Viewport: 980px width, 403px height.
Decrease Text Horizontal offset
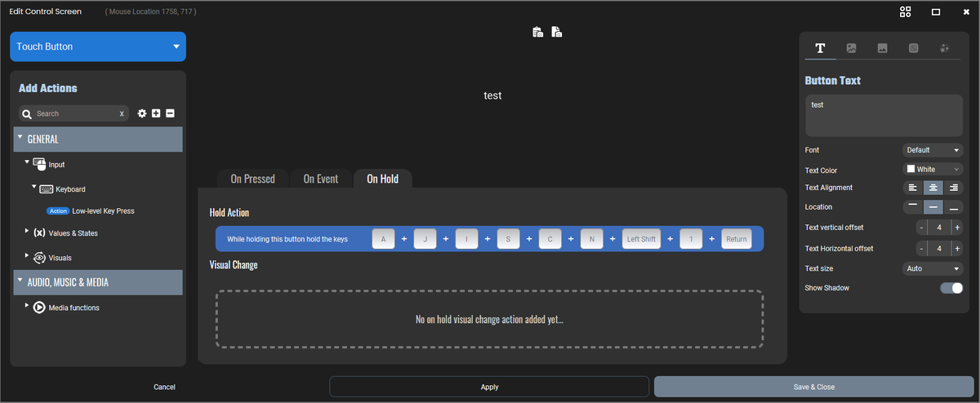(x=922, y=248)
